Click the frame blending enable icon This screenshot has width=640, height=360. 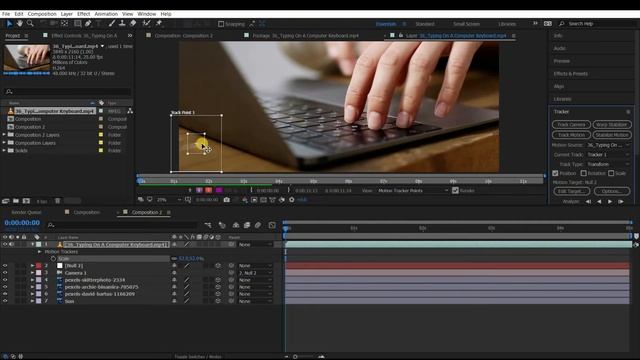point(247,225)
